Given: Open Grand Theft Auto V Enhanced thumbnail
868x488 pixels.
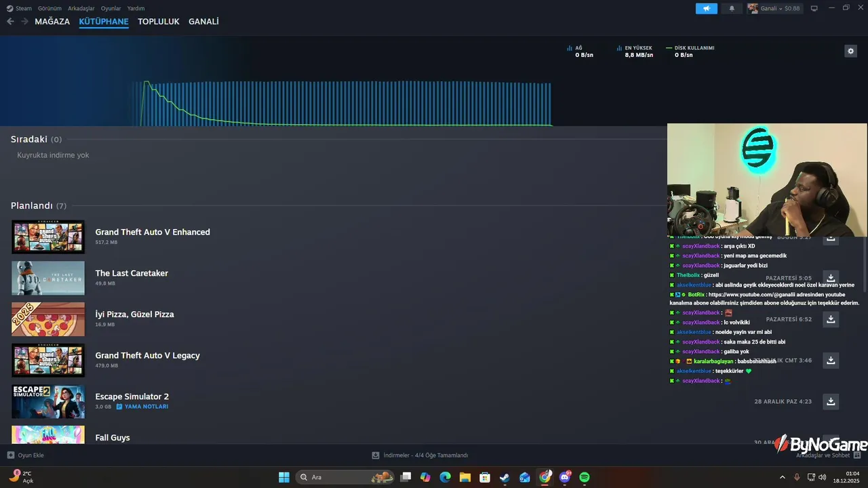Looking at the screenshot, I should click(48, 237).
